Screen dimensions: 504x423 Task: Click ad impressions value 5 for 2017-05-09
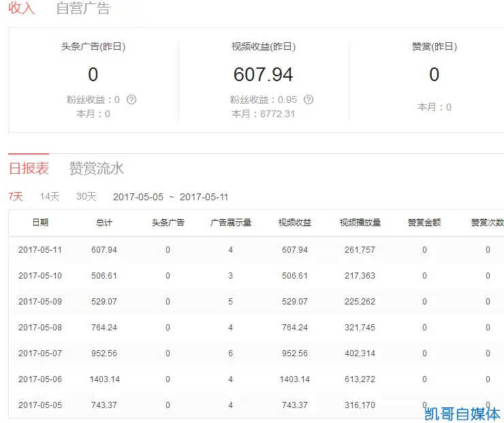(x=230, y=302)
